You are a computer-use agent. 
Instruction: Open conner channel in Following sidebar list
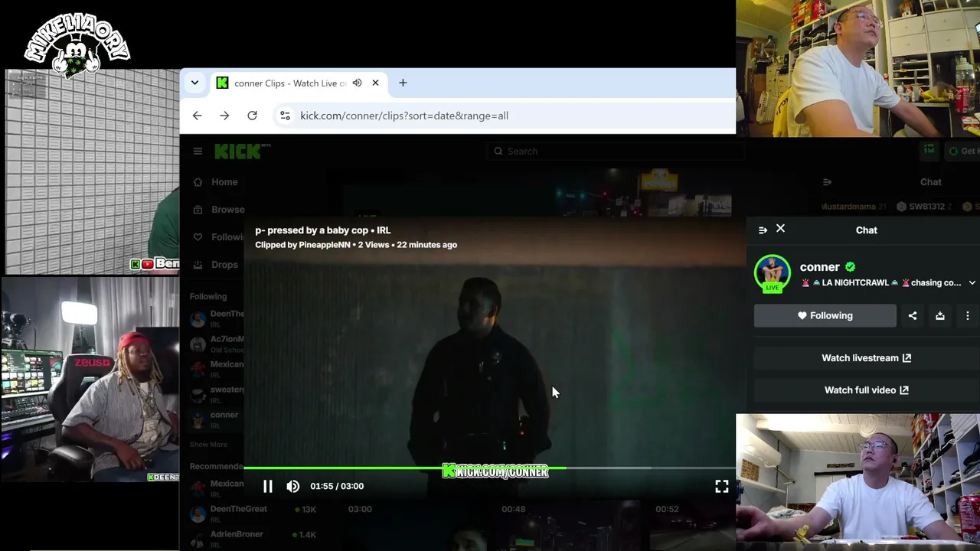[x=217, y=419]
